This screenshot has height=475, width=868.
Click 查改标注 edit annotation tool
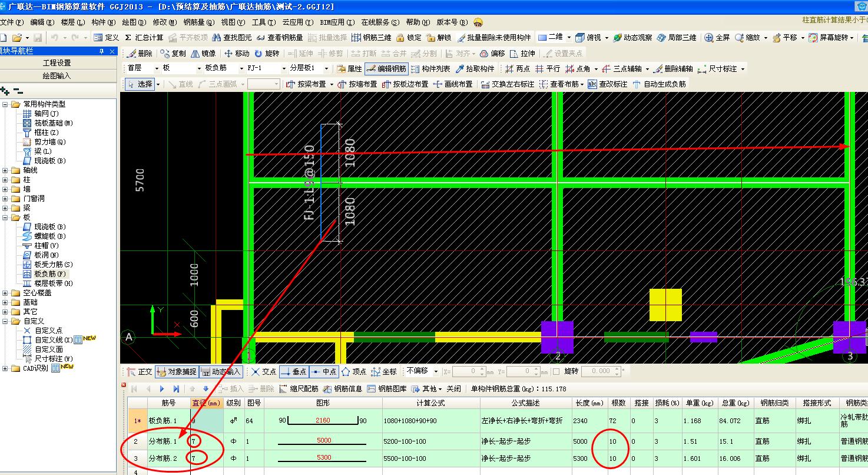[608, 84]
